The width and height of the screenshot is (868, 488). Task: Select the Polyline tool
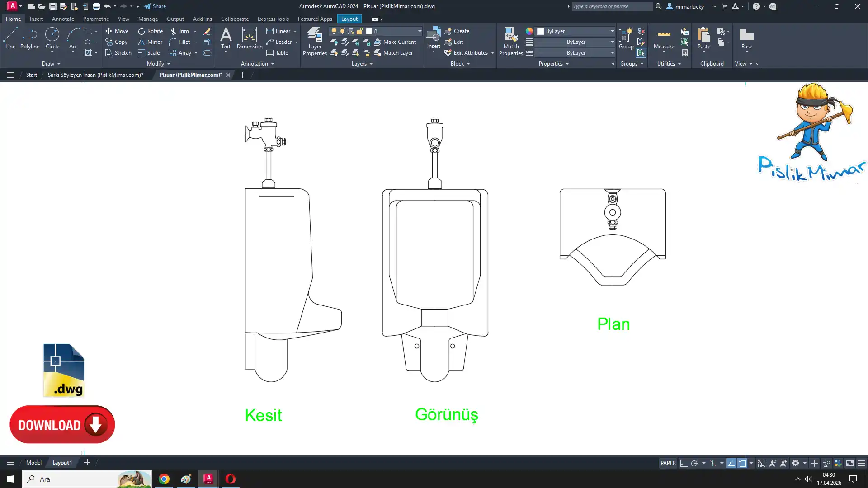pyautogui.click(x=29, y=38)
